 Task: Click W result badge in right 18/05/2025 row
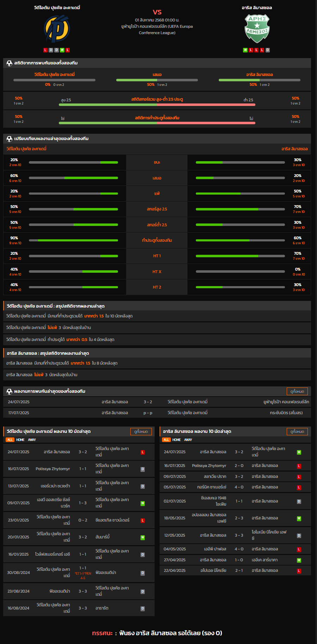(x=299, y=518)
